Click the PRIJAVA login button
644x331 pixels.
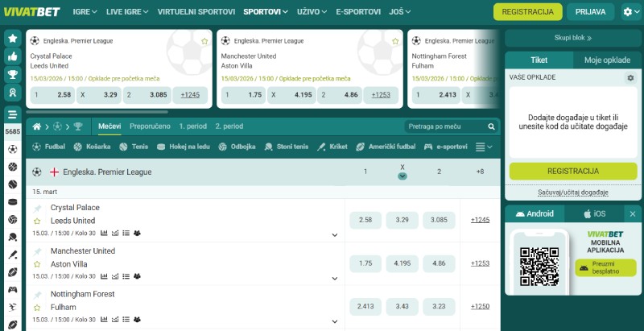tap(591, 12)
